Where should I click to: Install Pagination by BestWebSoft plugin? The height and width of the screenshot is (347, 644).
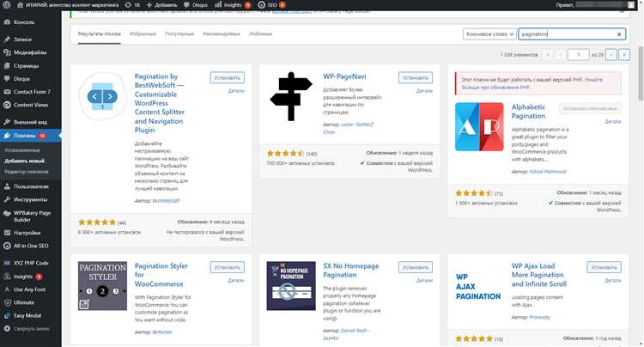coord(228,77)
